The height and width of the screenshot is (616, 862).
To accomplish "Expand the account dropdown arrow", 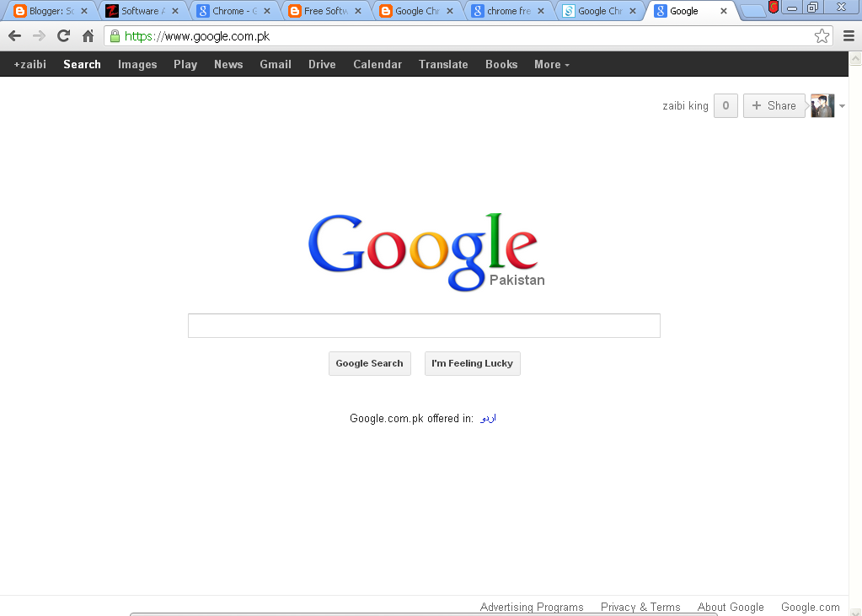I will [x=843, y=106].
